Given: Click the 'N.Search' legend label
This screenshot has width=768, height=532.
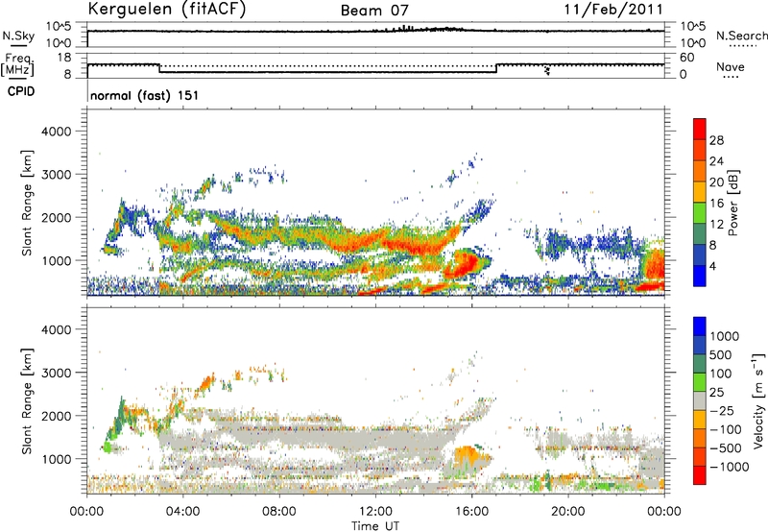Looking at the screenshot, I should [x=741, y=36].
